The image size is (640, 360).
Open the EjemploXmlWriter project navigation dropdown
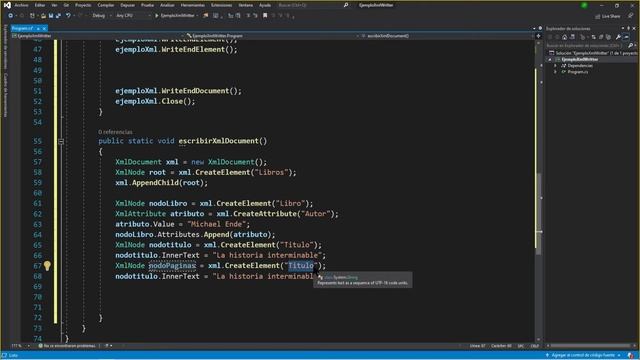pos(98,36)
